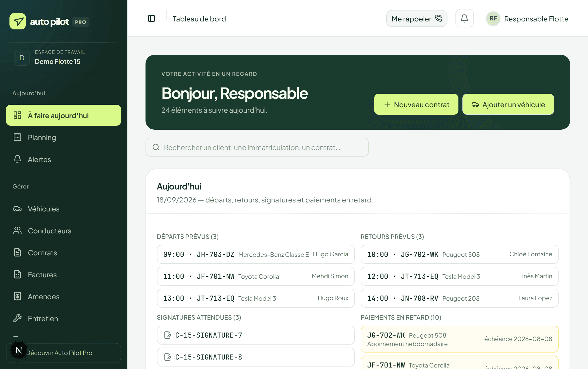This screenshot has height=369, width=588.
Task: Click the Planning calendar icon
Action: tap(17, 137)
